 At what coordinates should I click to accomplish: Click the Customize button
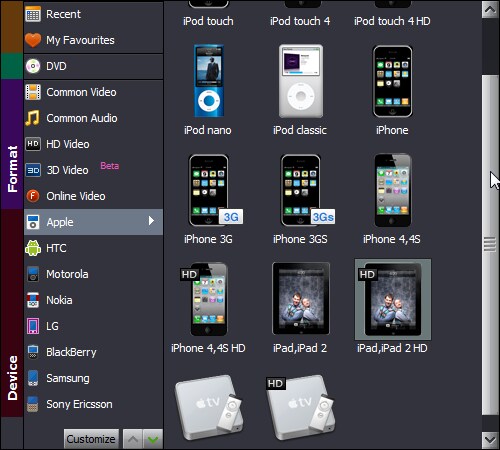91,439
